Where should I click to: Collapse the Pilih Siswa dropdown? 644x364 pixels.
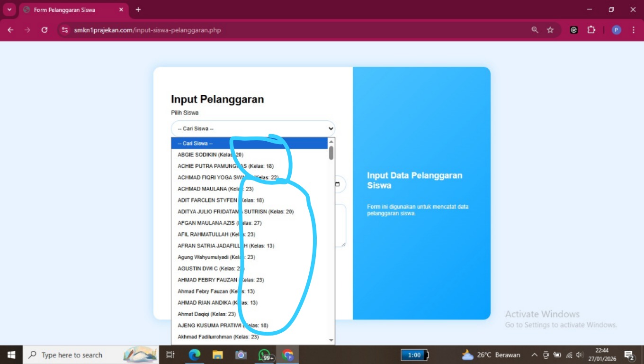253,128
